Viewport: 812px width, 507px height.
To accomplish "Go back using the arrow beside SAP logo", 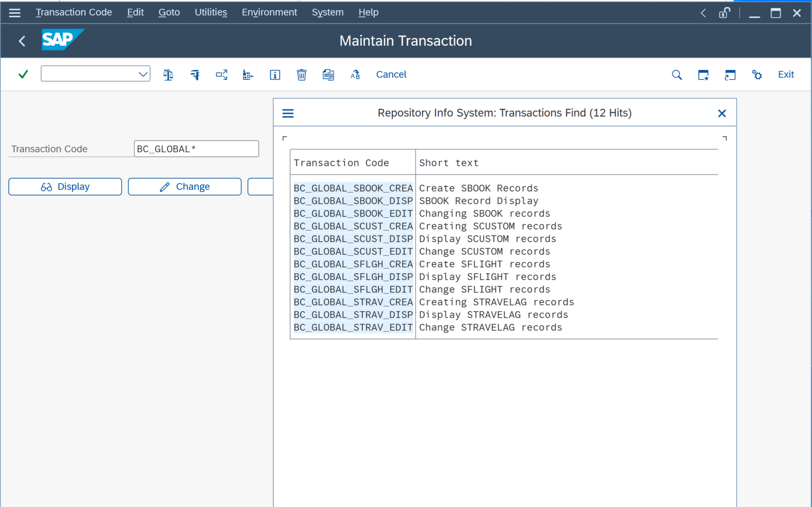I will click(x=22, y=41).
